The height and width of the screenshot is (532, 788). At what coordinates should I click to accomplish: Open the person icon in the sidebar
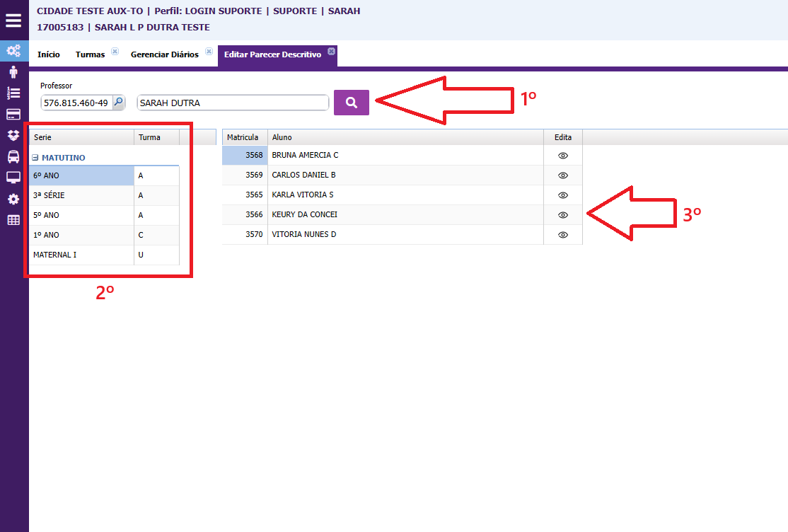coord(13,71)
